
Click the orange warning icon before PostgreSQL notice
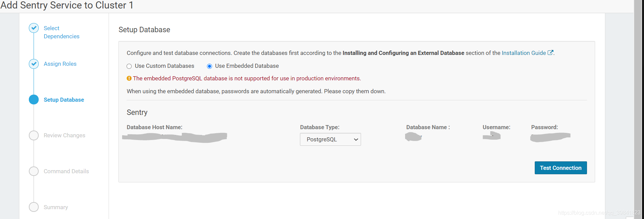(x=129, y=78)
